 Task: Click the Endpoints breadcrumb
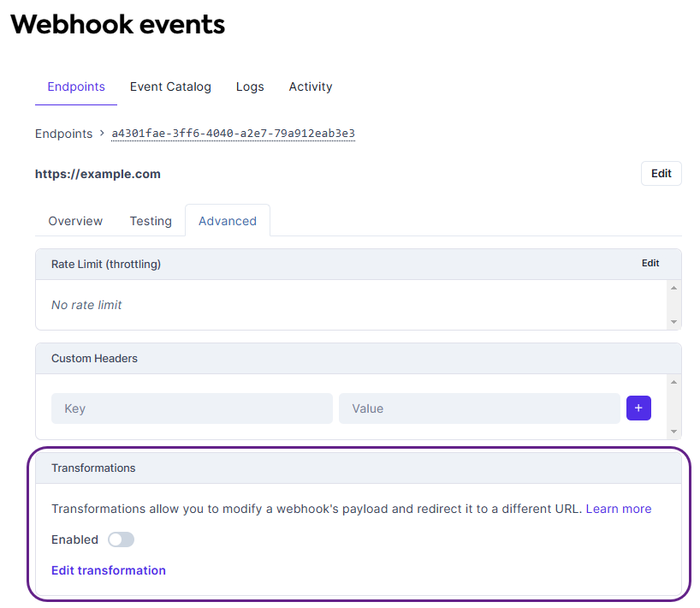[63, 134]
